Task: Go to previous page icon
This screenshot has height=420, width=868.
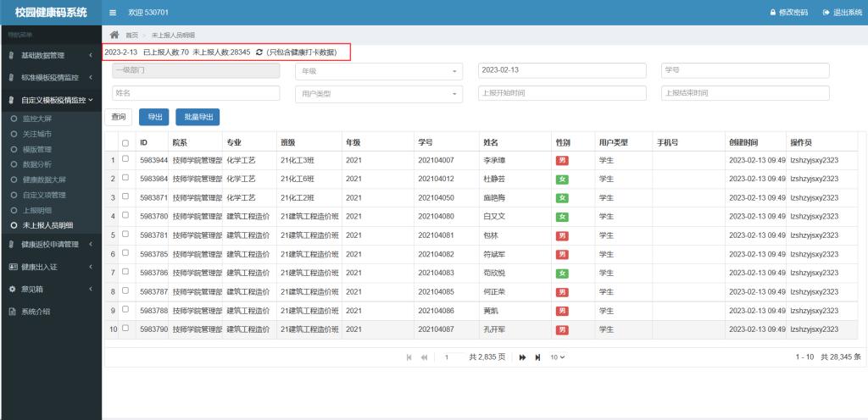Action: [x=424, y=357]
